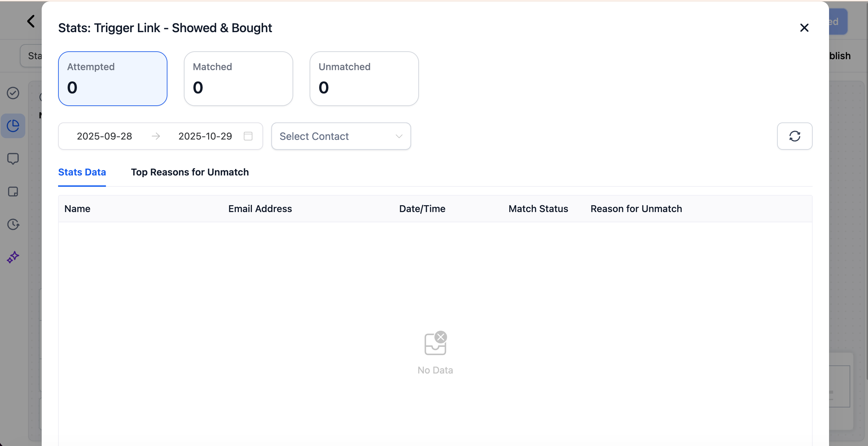The width and height of the screenshot is (868, 446).
Task: Click the sticky note sidebar icon
Action: (13, 192)
